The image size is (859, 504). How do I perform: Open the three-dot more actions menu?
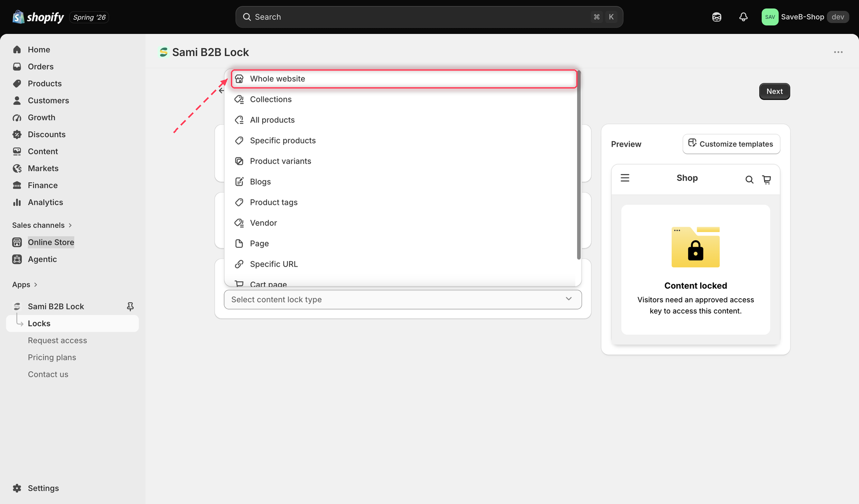(838, 52)
